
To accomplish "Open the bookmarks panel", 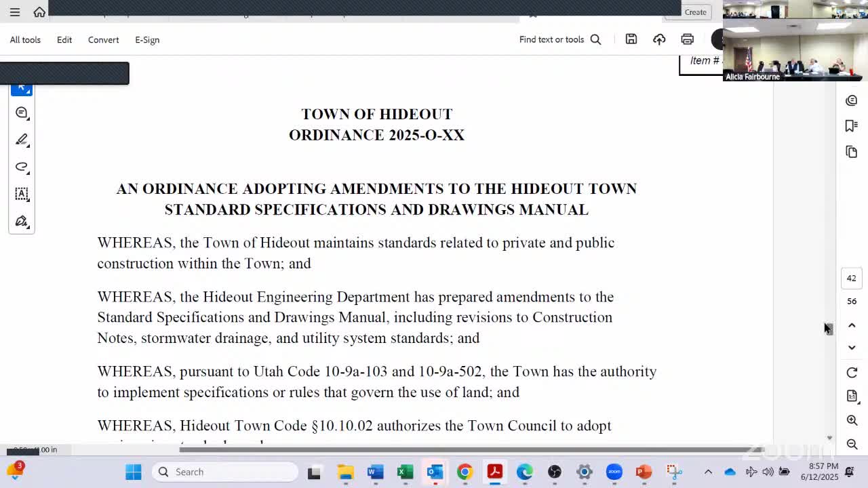I will tap(852, 126).
